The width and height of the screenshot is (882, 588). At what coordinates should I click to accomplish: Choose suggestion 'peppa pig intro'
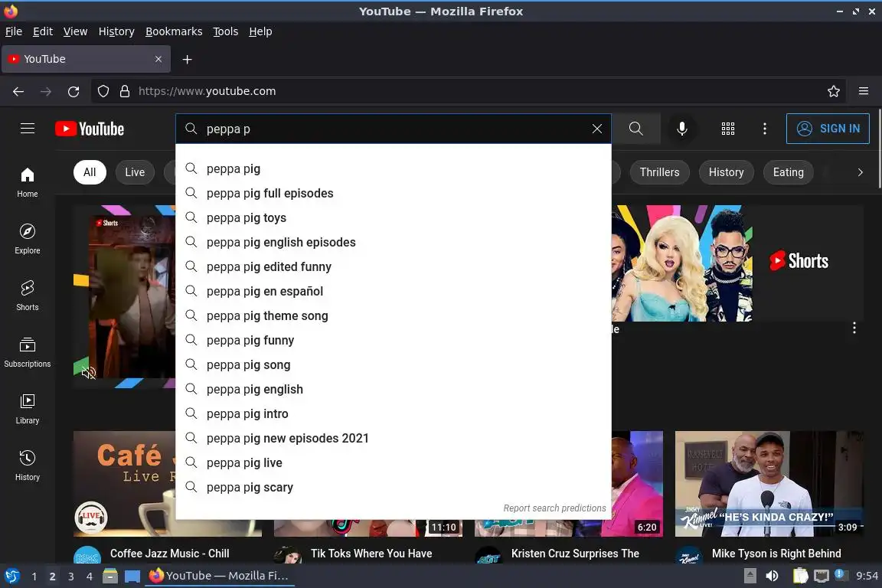point(394,413)
